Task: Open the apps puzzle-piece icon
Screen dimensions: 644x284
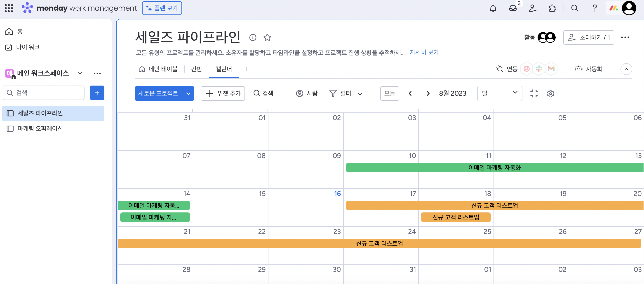Action: tap(552, 8)
